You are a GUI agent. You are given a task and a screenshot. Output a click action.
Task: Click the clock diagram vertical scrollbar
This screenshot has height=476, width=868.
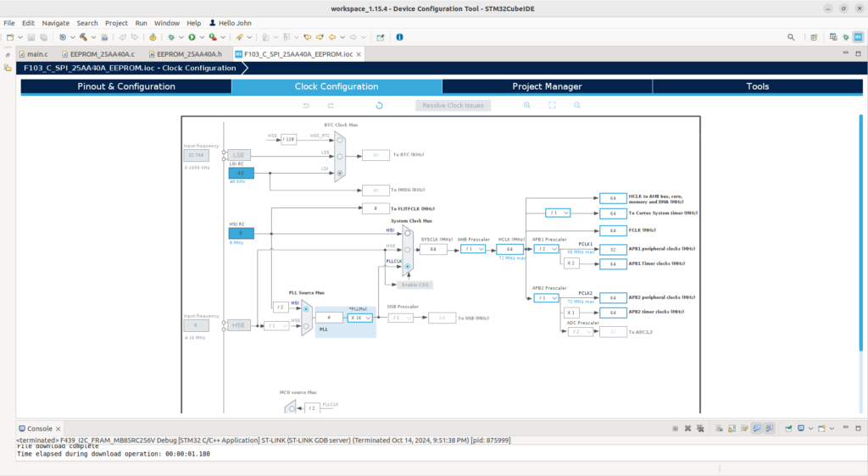(x=861, y=232)
